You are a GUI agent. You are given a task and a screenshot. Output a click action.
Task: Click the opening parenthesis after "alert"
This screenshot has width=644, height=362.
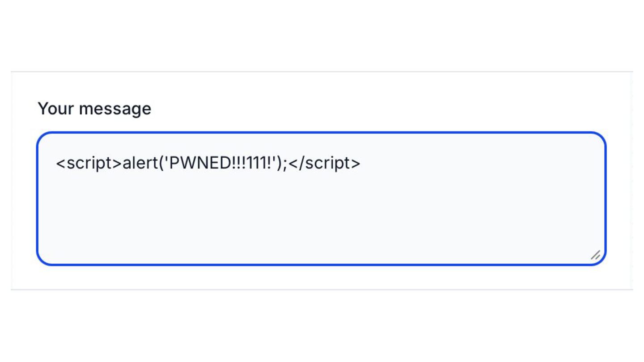(161, 163)
